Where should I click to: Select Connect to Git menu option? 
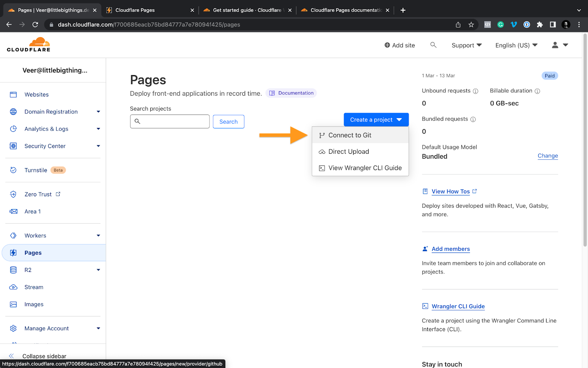pos(360,135)
